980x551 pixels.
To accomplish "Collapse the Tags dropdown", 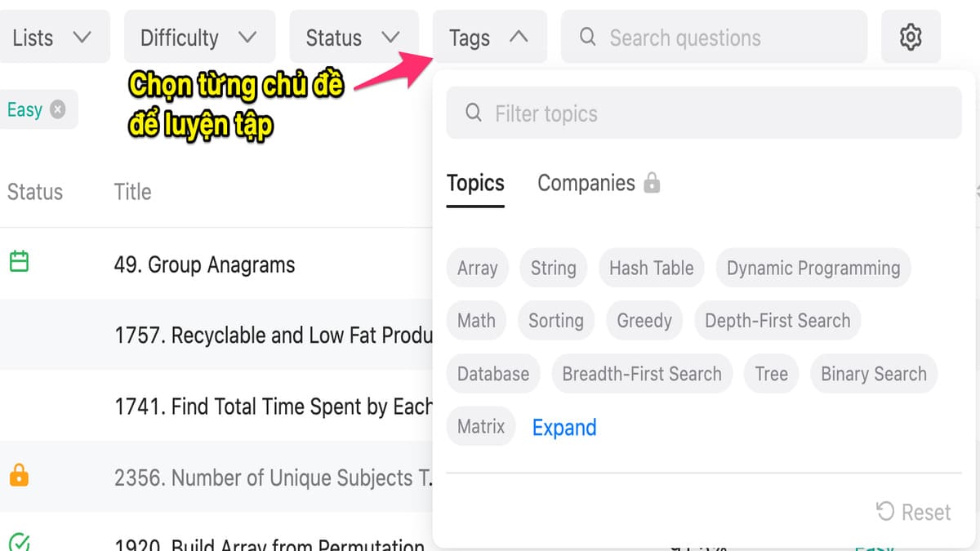I will coord(488,38).
